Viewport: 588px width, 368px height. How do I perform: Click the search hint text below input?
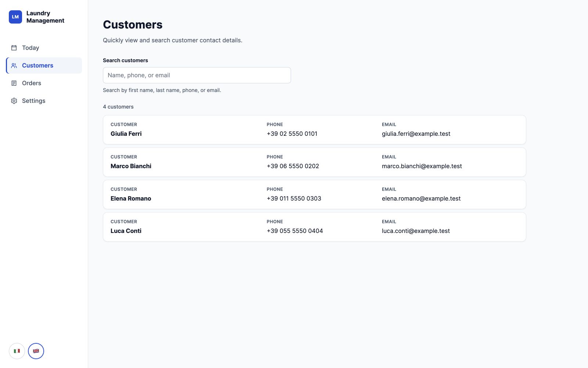tap(162, 90)
